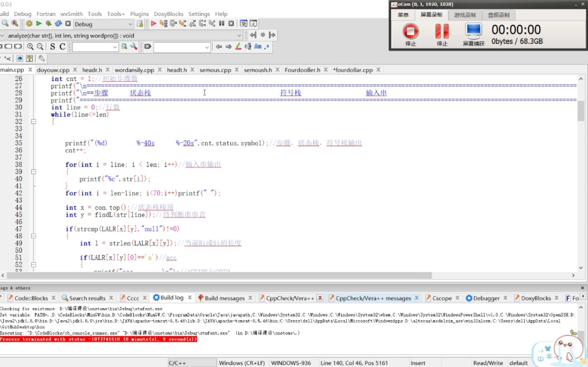The image size is (588, 367).
Task: Open the 菜单 menu in oCam
Action: (x=403, y=15)
